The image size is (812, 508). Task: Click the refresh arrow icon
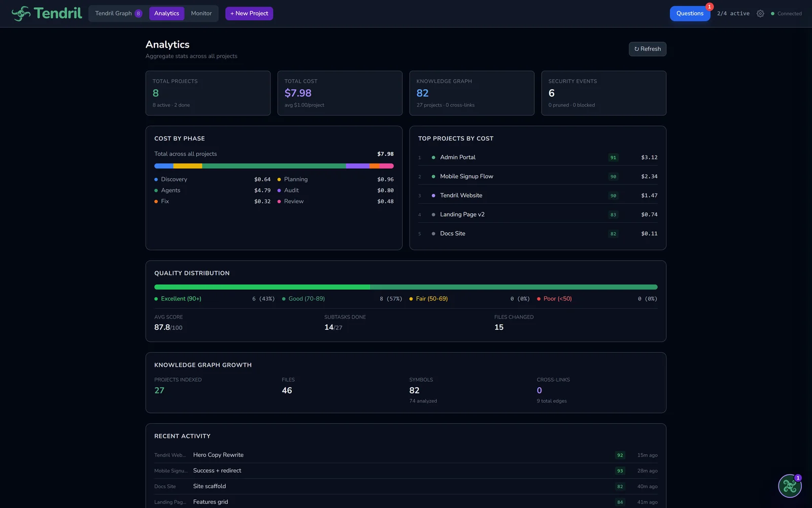[636, 49]
